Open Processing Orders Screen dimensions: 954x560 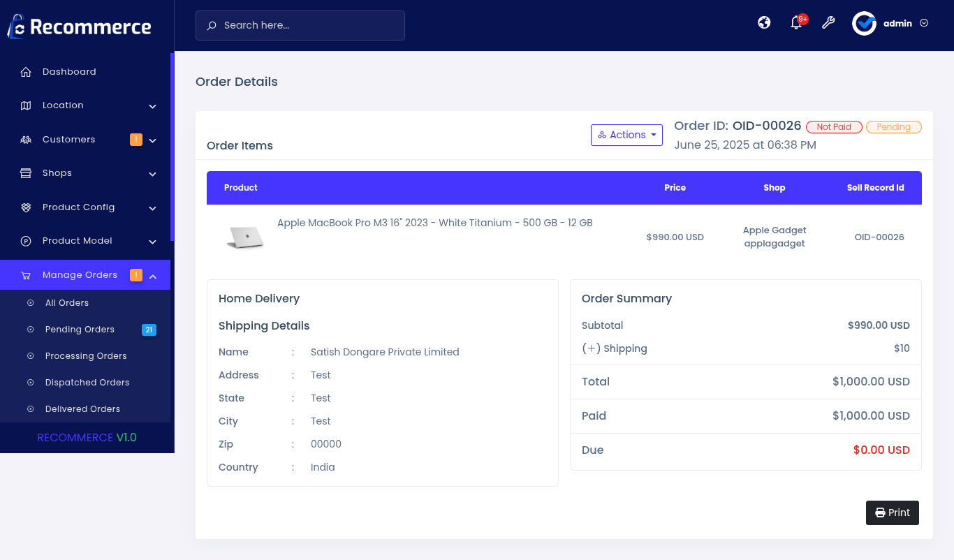coord(85,356)
